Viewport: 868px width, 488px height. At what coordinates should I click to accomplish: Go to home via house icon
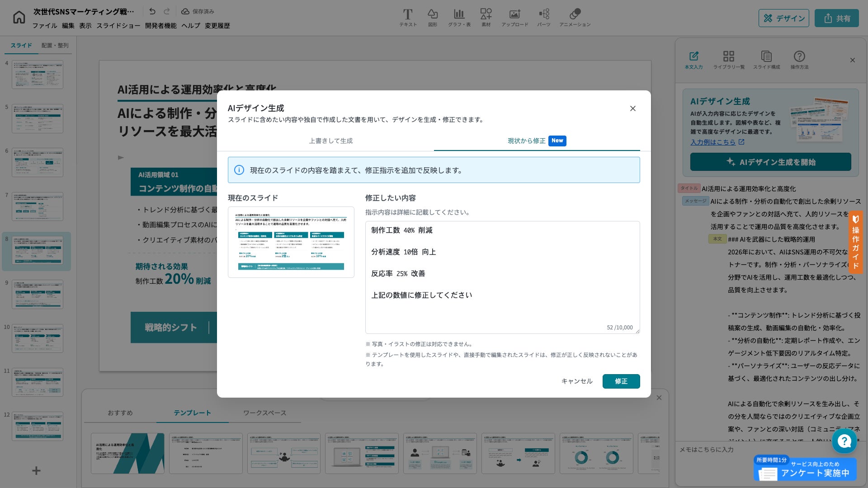pyautogui.click(x=19, y=18)
